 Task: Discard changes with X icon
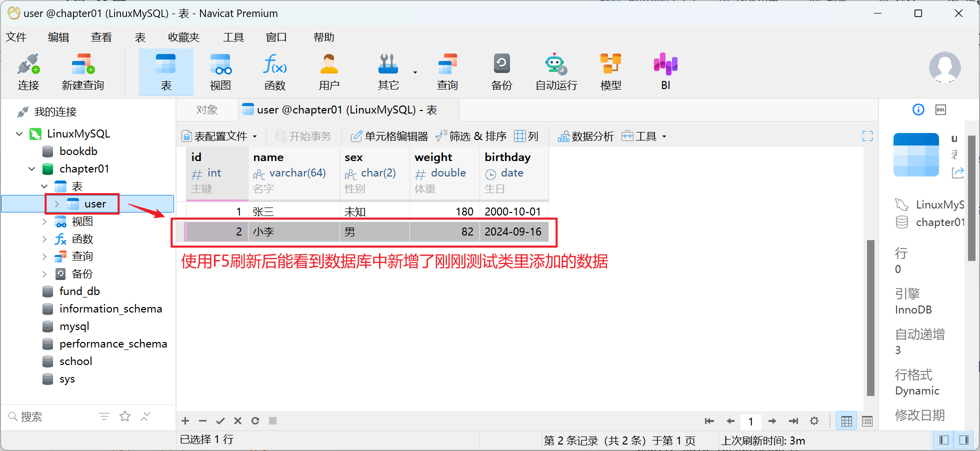[x=237, y=420]
